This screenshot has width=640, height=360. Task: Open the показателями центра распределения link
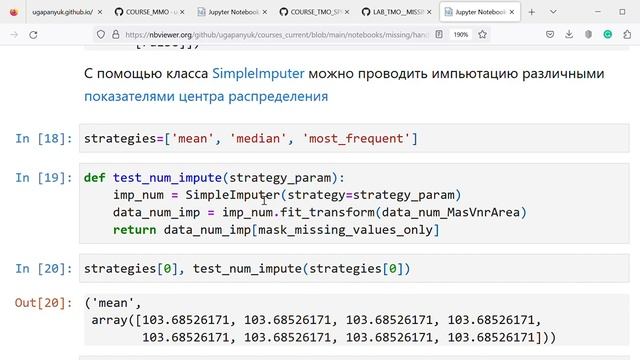tap(206, 96)
